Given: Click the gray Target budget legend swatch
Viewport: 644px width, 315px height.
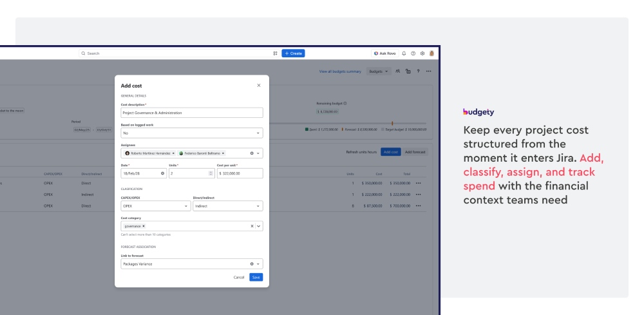Looking at the screenshot, I should (x=383, y=129).
